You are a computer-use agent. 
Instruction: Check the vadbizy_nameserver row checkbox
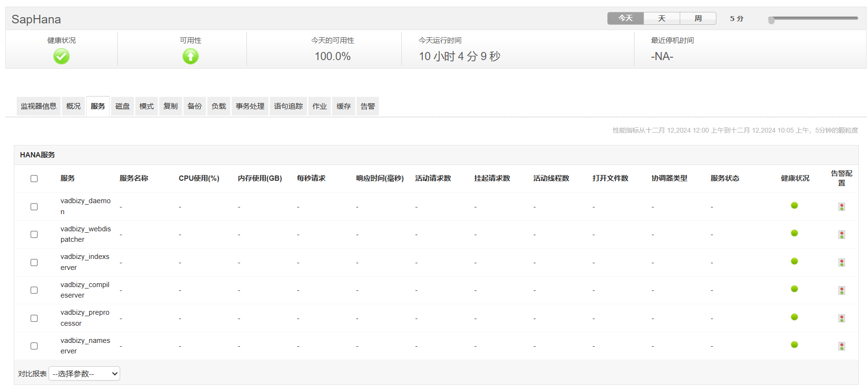coord(34,346)
